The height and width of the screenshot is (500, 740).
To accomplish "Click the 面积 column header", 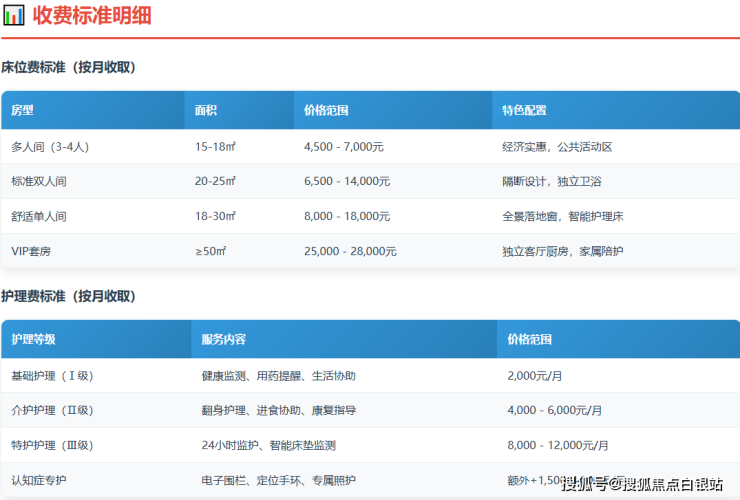I will 206,110.
